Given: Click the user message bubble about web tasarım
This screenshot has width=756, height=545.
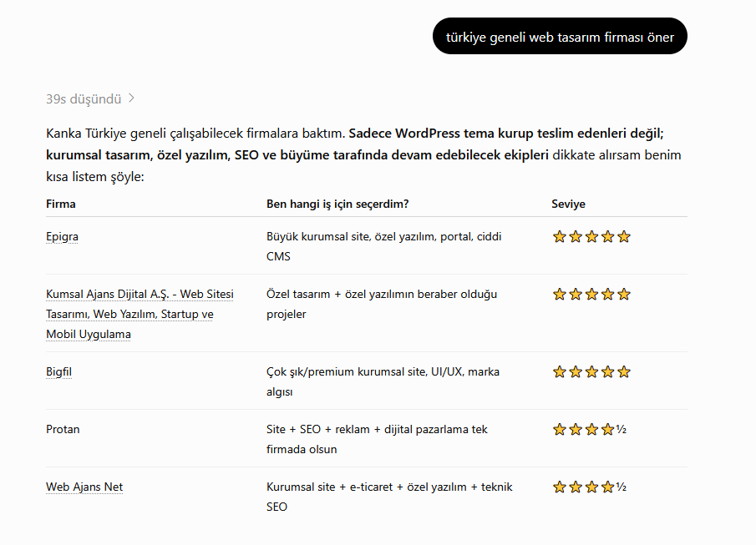Looking at the screenshot, I should click(x=560, y=37).
